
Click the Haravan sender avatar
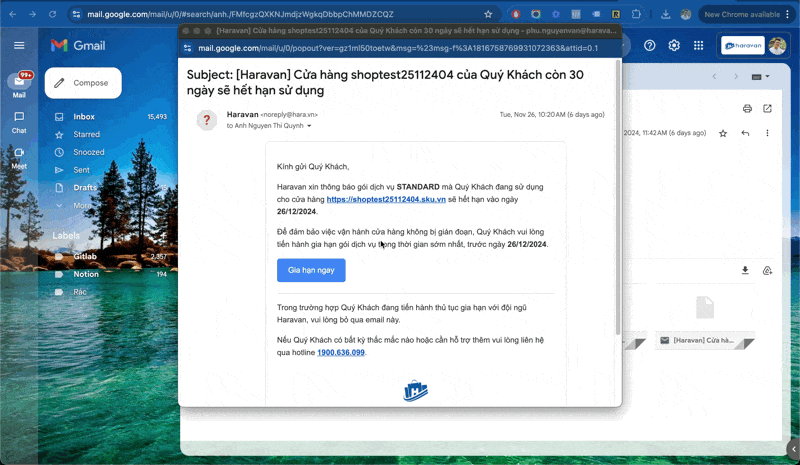pos(207,120)
